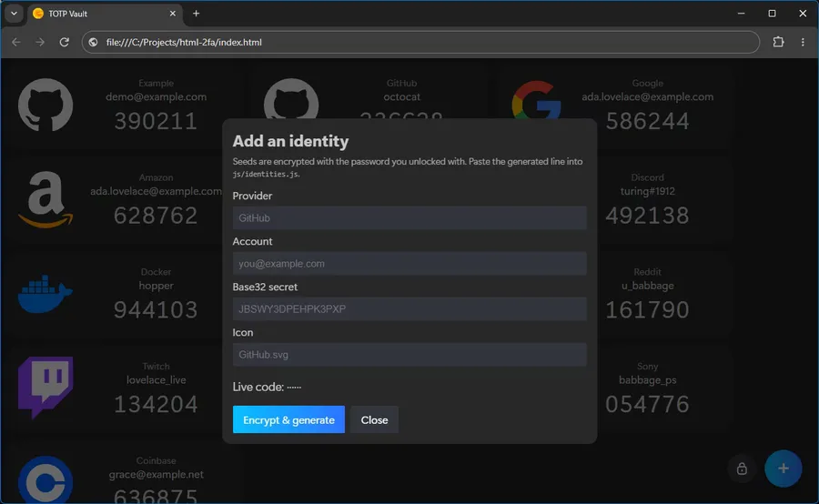819x504 pixels.
Task: Click the lovelace_live account label
Action: click(157, 380)
